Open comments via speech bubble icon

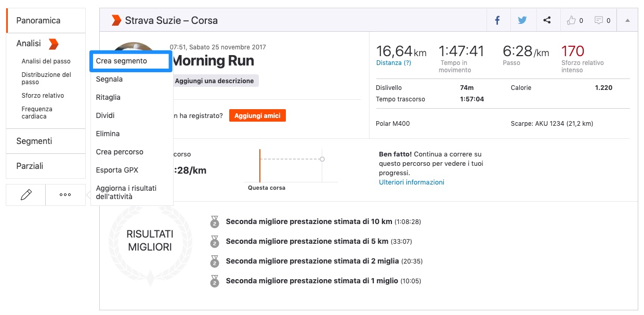point(602,20)
